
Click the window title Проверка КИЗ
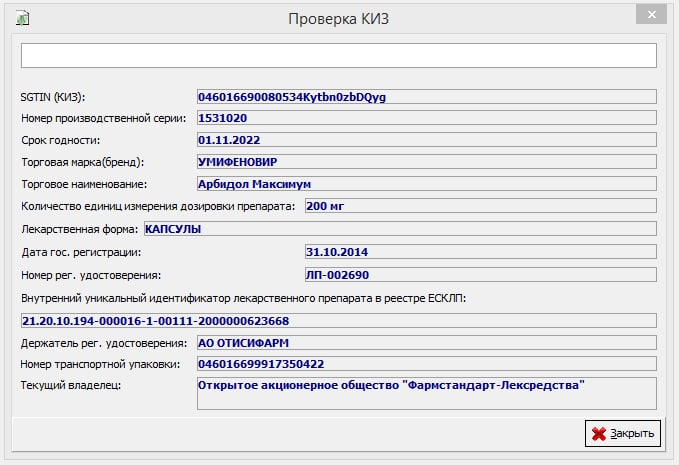(339, 19)
